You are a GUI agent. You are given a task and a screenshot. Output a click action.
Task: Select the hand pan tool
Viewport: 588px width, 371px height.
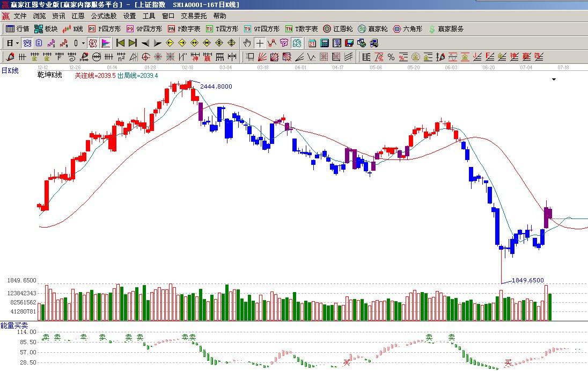[247, 43]
